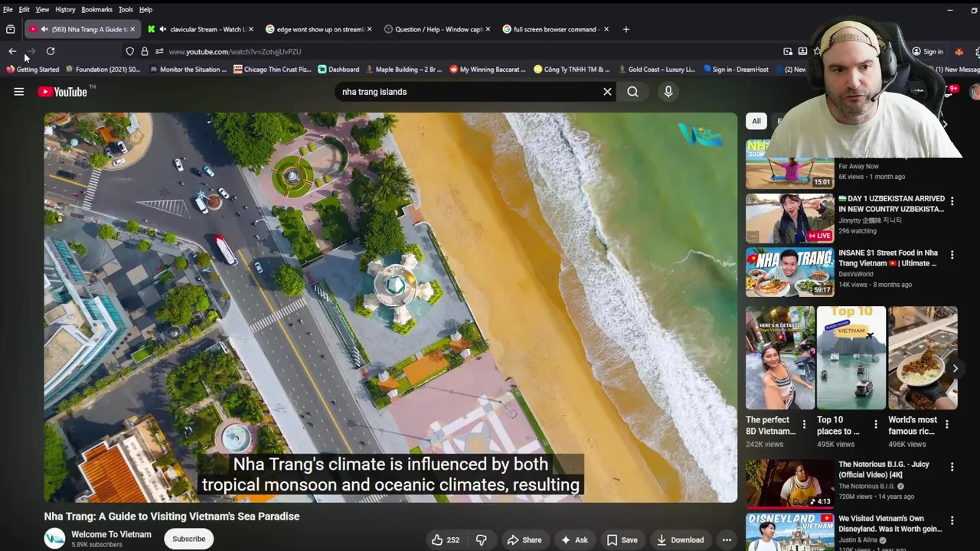The height and width of the screenshot is (551, 980).
Task: Open the Edit menu
Action: pos(24,9)
